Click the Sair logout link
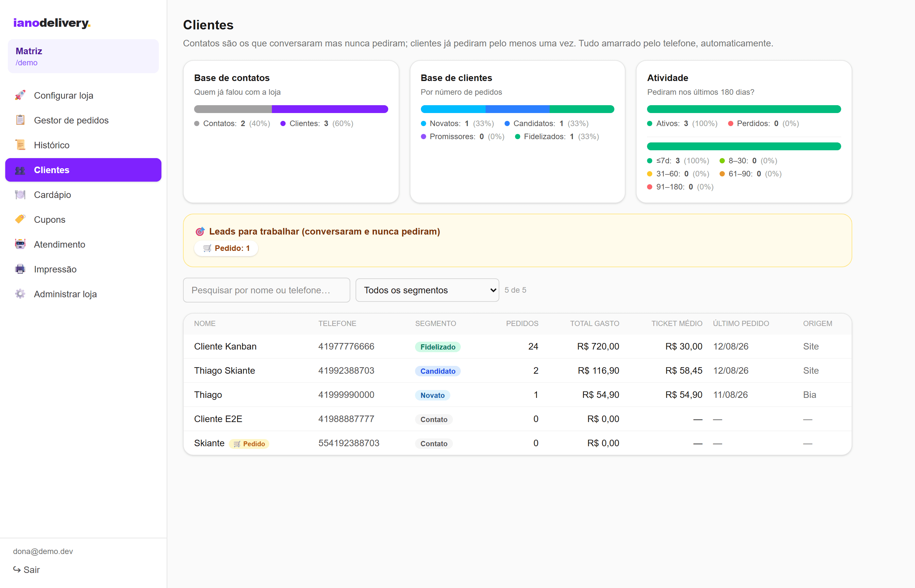Viewport: 915px width, 588px height. [x=26, y=570]
